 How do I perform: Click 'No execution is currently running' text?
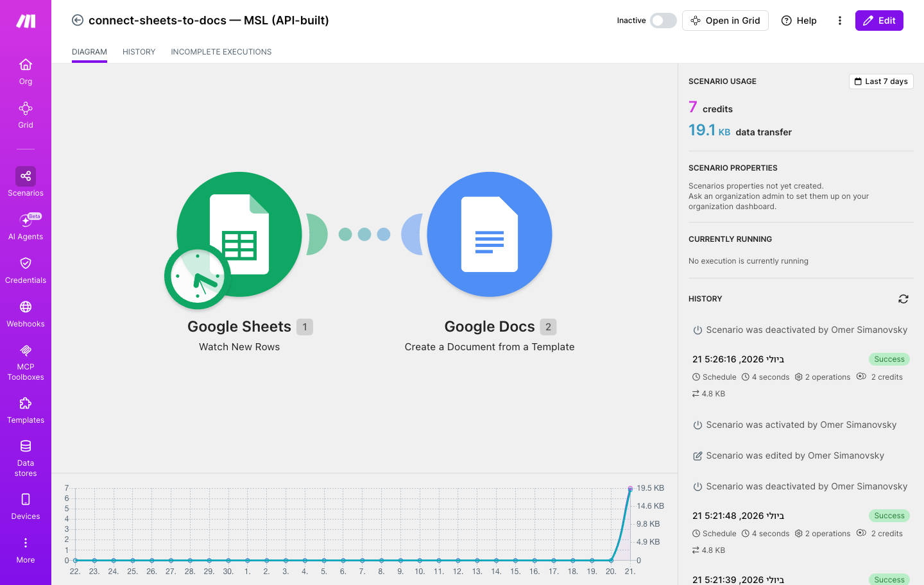748,261
